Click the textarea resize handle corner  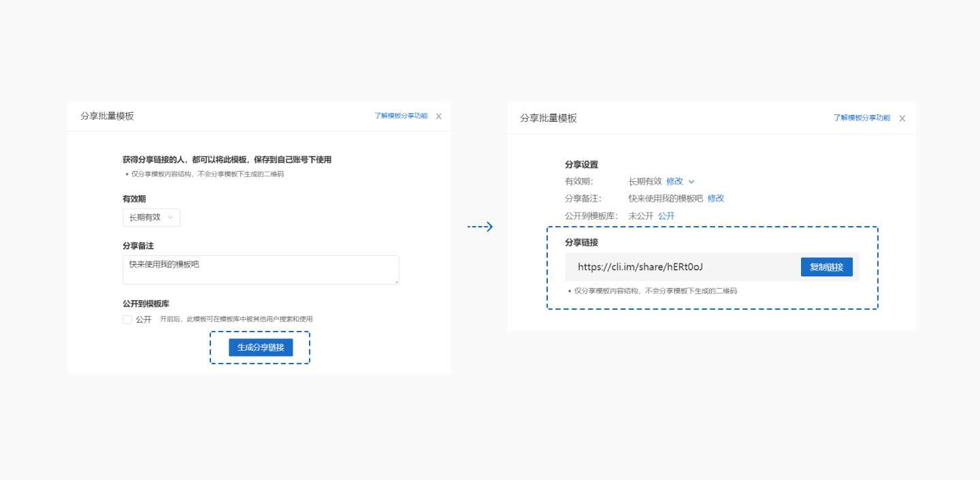(x=396, y=281)
